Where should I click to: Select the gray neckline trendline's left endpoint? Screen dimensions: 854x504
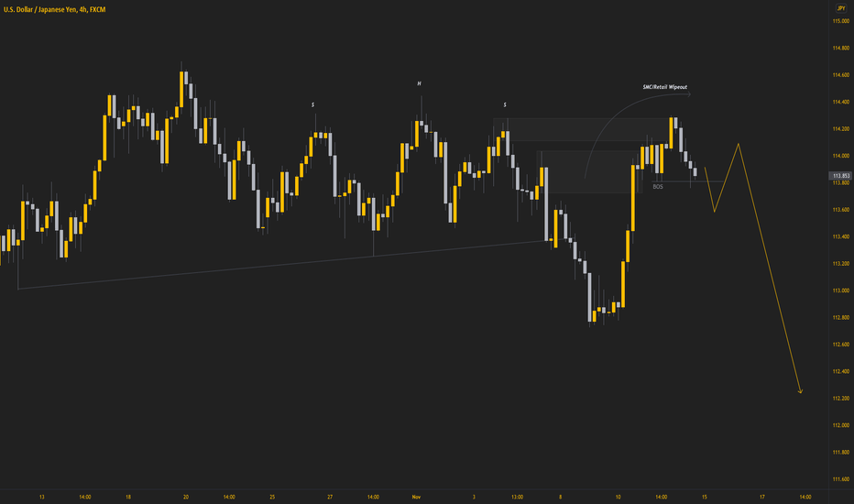click(x=18, y=289)
